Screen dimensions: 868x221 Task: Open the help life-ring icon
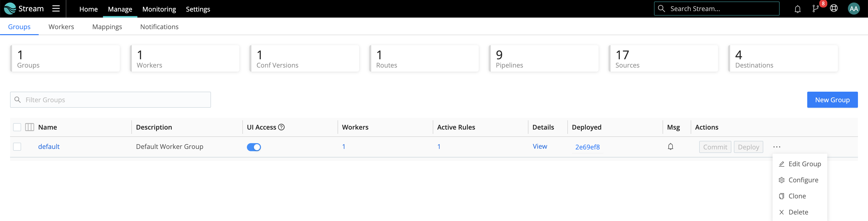click(x=834, y=9)
